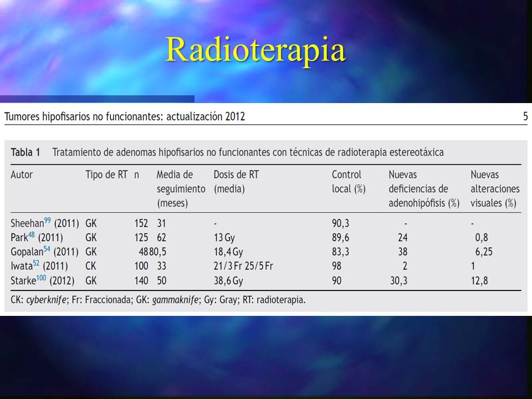Select control local value '98'

[x=336, y=266]
